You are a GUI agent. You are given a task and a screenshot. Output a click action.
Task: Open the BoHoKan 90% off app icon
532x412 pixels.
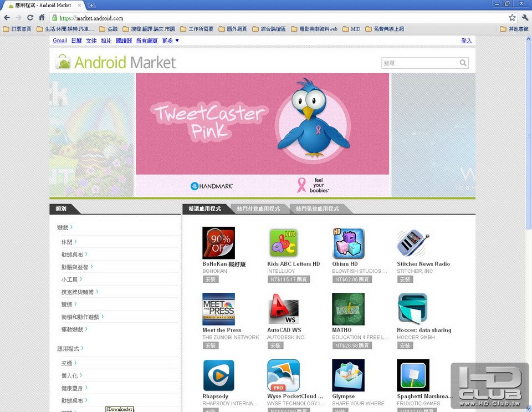(218, 243)
